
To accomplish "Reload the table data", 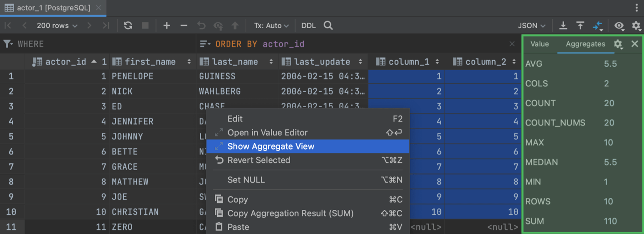I will 128,26.
